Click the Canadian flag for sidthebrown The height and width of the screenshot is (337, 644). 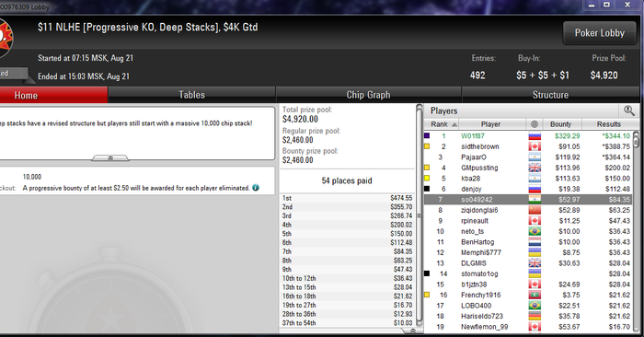tap(535, 146)
